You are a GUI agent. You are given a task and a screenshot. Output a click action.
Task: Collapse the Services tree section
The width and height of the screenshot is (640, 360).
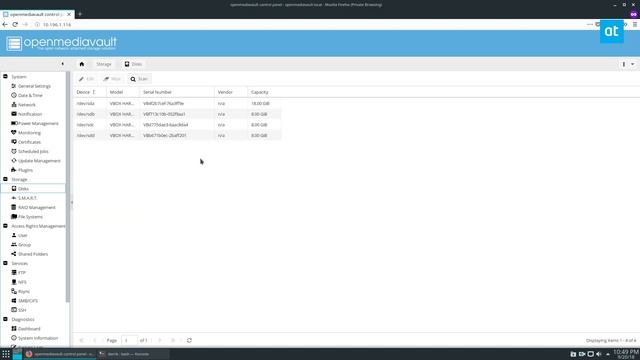click(x=5, y=263)
